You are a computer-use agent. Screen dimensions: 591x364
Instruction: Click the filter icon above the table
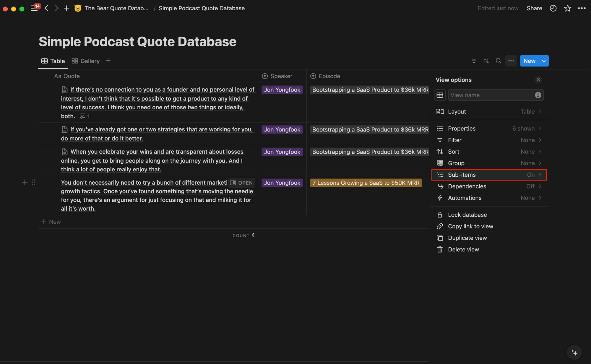(474, 61)
